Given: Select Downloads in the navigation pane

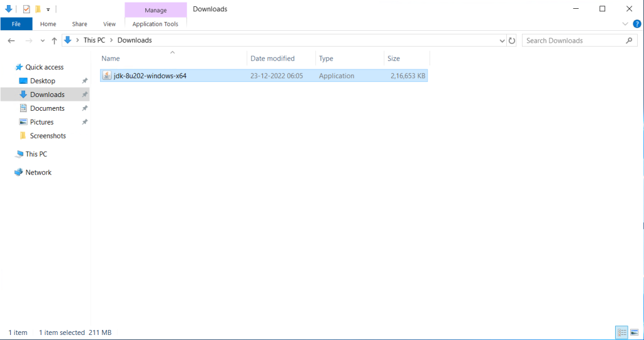Looking at the screenshot, I should 47,94.
